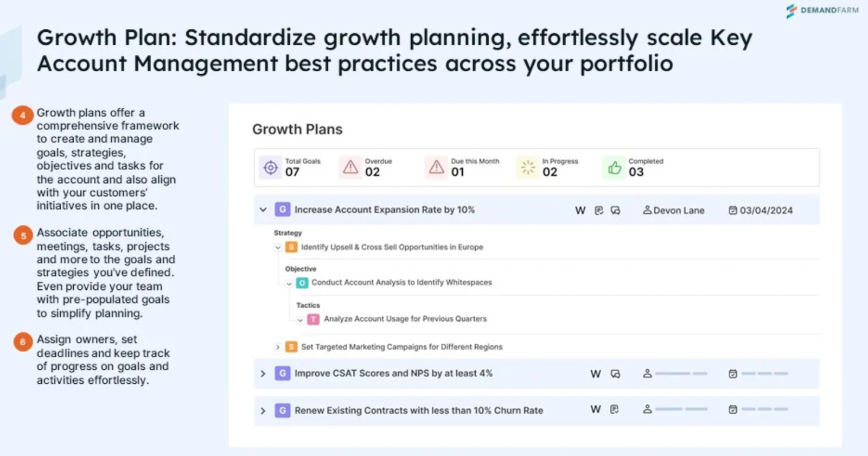Select Conduct Account Analysis objective
This screenshot has height=456, width=868.
point(401,282)
